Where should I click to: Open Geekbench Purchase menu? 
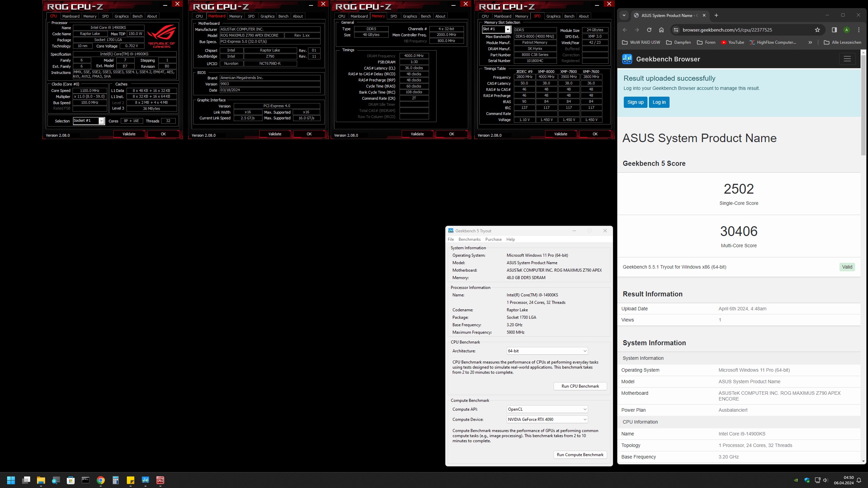pos(493,239)
